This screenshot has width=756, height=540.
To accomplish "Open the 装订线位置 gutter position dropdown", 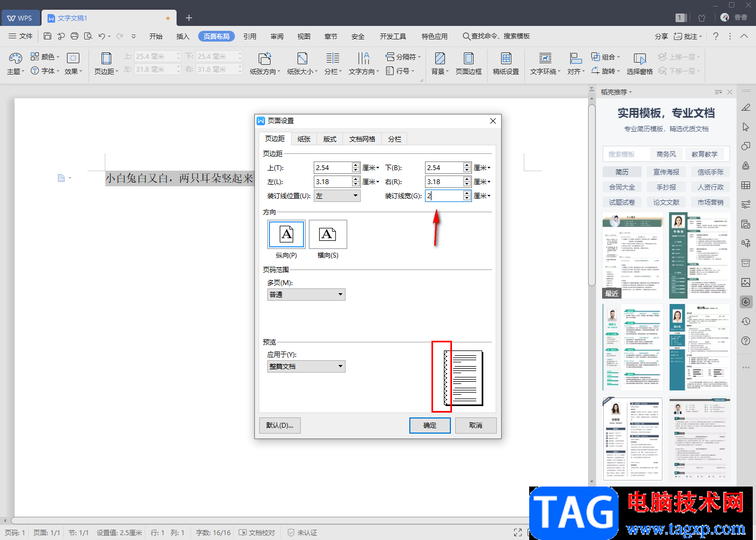I will 337,196.
